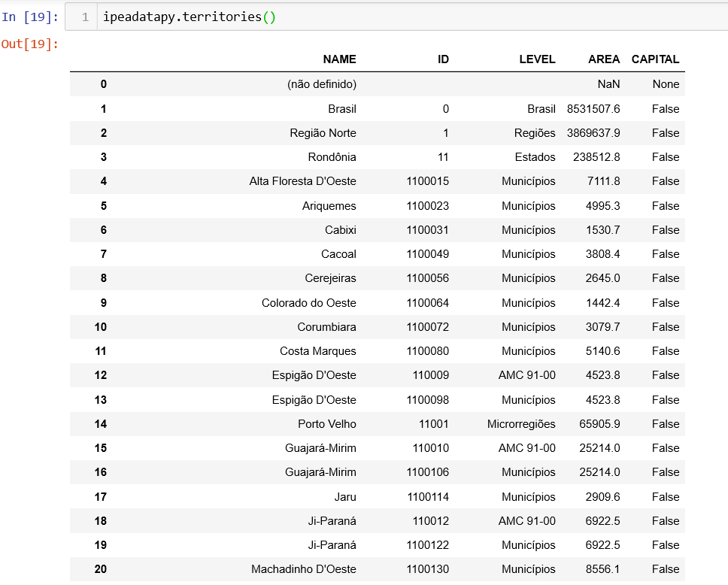Select Alta Floresta D'Oeste name cell
The width and height of the screenshot is (728, 585).
[x=303, y=181]
